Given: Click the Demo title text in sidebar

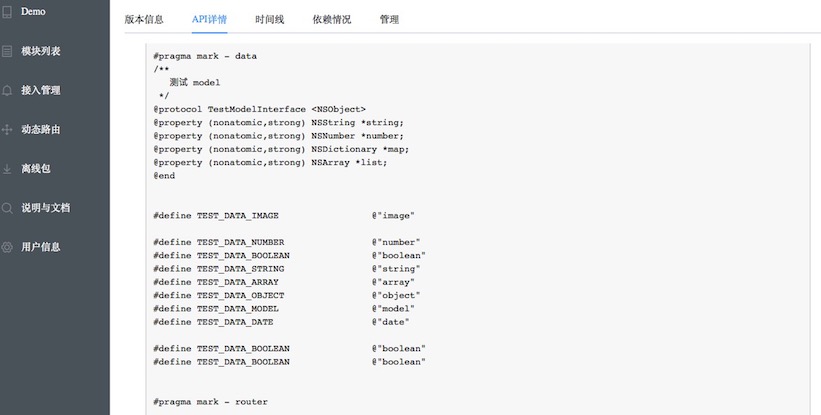Looking at the screenshot, I should point(33,11).
